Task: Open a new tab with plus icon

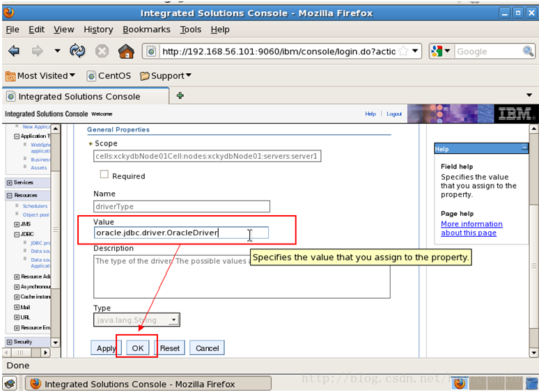Action: click(180, 95)
